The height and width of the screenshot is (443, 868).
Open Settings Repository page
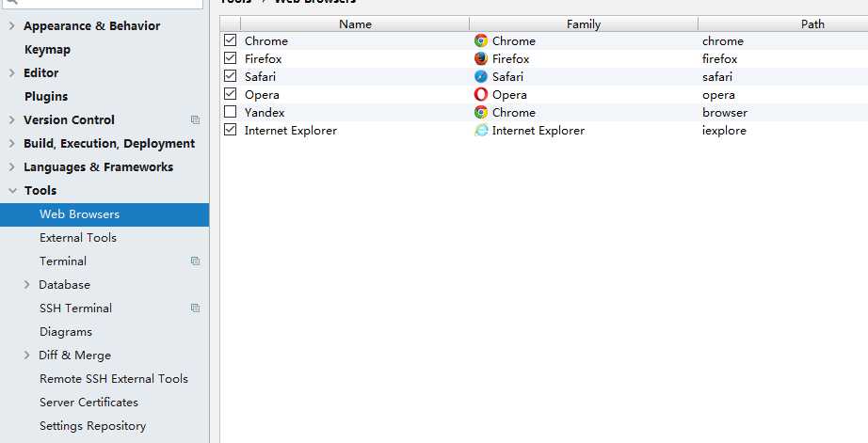pos(92,426)
